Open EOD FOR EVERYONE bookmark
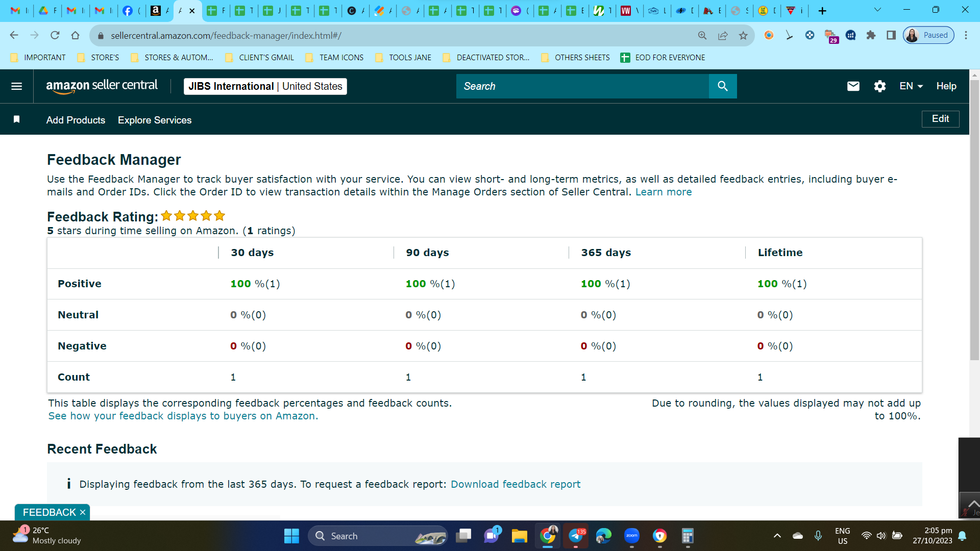Image resolution: width=980 pixels, height=551 pixels. 663,58
